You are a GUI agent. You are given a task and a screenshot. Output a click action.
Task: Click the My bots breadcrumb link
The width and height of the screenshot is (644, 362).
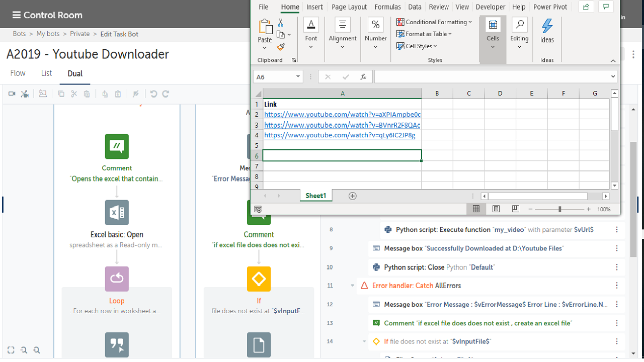click(x=48, y=34)
